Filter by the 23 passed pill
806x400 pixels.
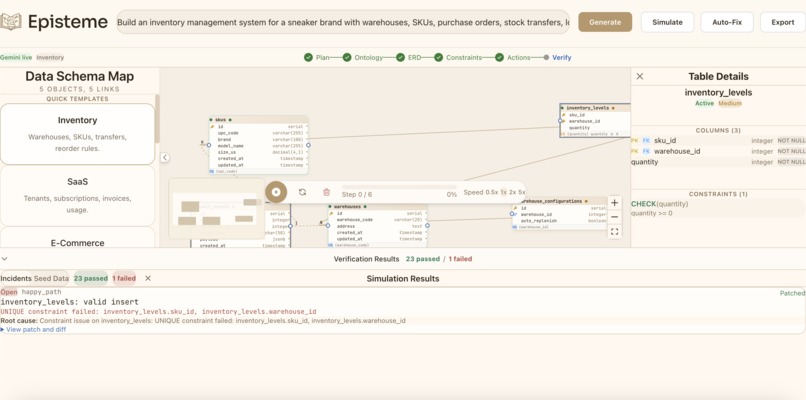point(90,278)
